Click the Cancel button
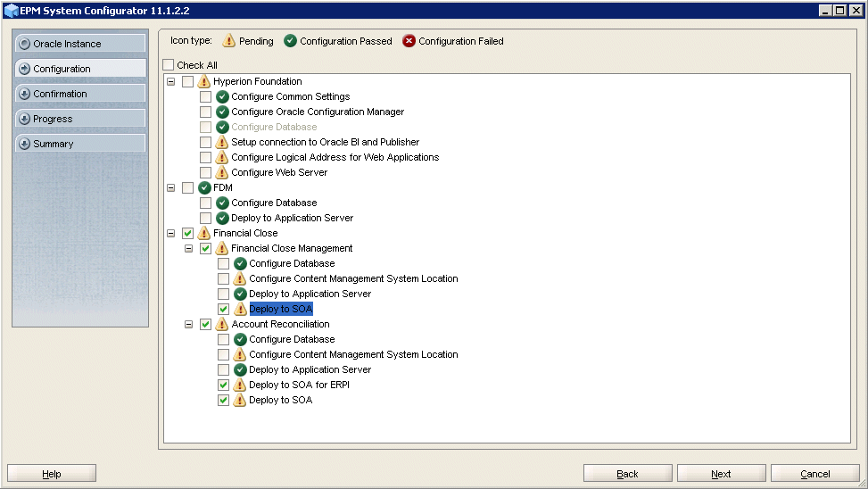Image resolution: width=868 pixels, height=489 pixels. point(814,474)
